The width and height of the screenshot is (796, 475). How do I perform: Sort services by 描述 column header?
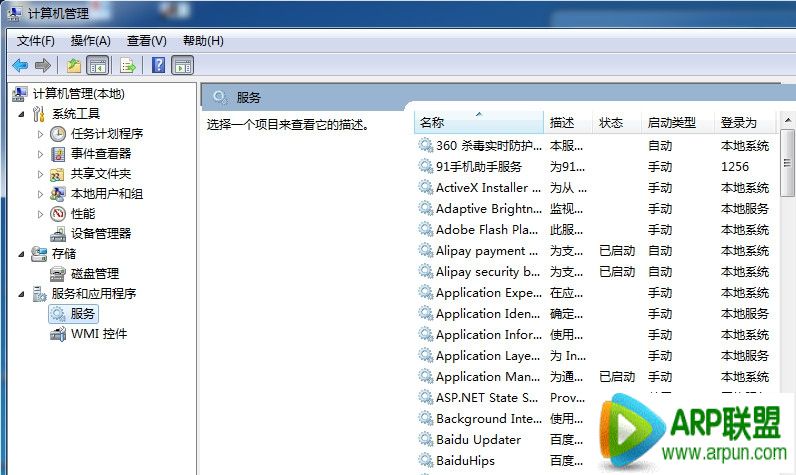pos(568,123)
